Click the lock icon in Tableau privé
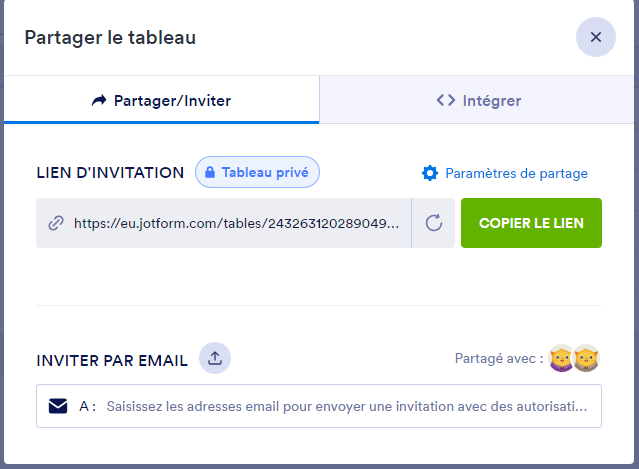Viewport: 639px width, 469px height. tap(211, 172)
